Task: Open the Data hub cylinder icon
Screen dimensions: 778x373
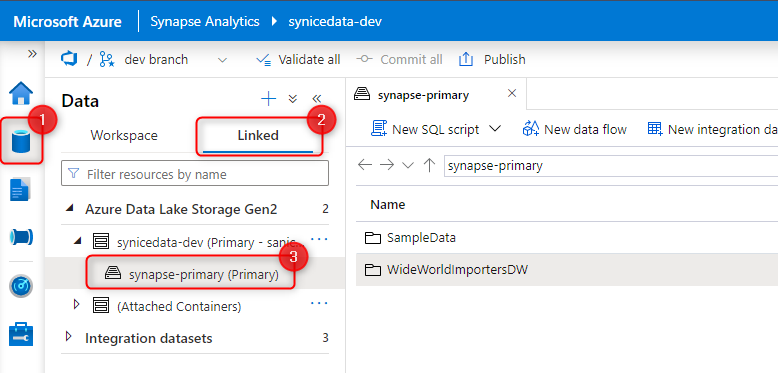Action: tap(21, 141)
